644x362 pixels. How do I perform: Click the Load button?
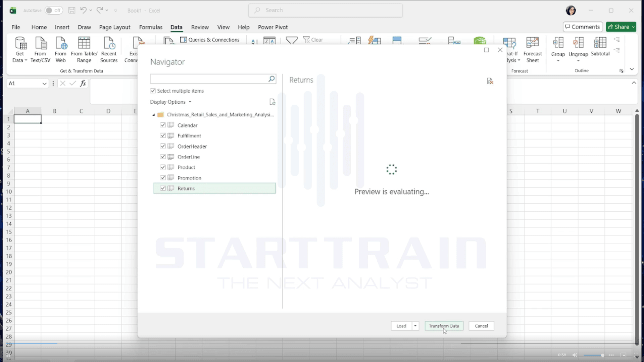[401, 326]
